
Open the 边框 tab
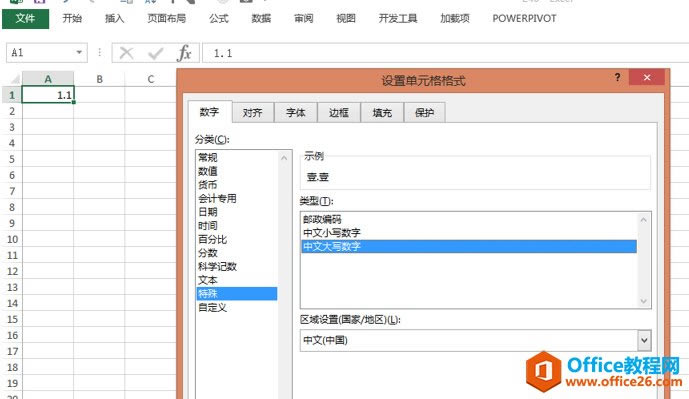tap(339, 112)
